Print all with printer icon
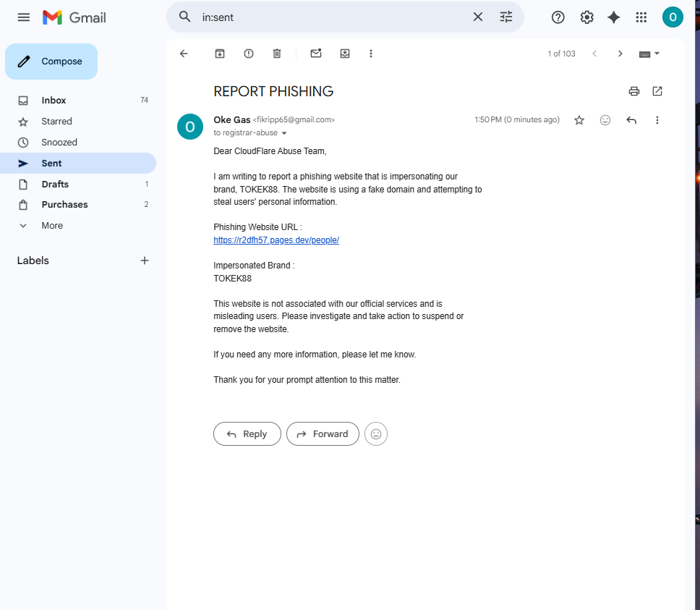 (634, 91)
